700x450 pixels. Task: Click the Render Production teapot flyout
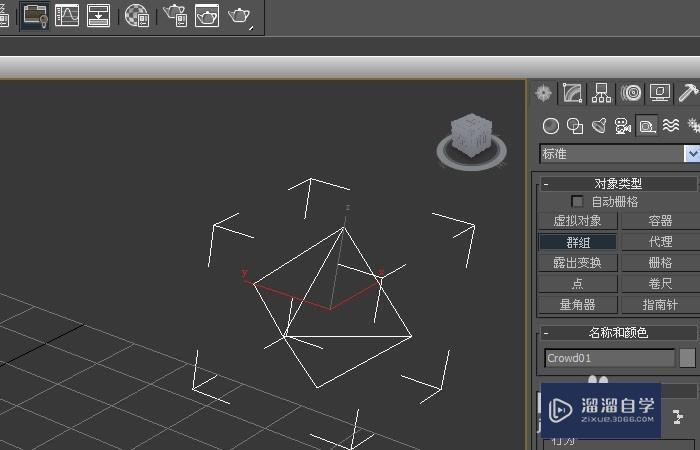[x=240, y=16]
